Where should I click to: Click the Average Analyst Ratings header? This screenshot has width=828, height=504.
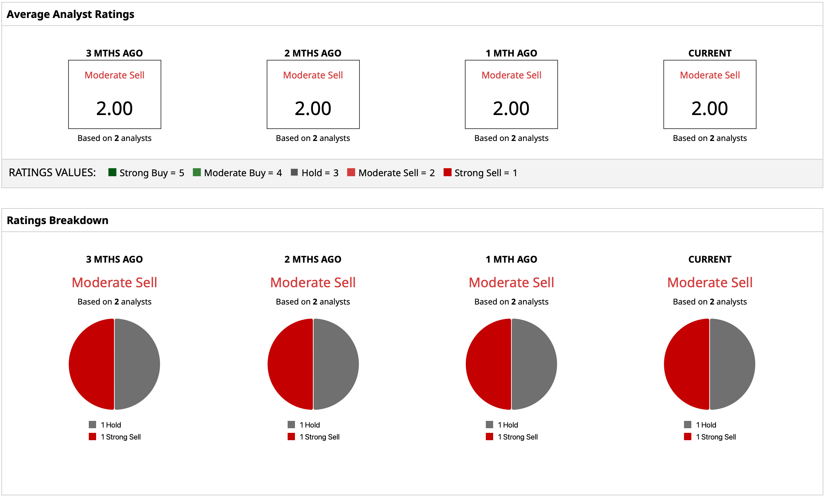coord(70,14)
